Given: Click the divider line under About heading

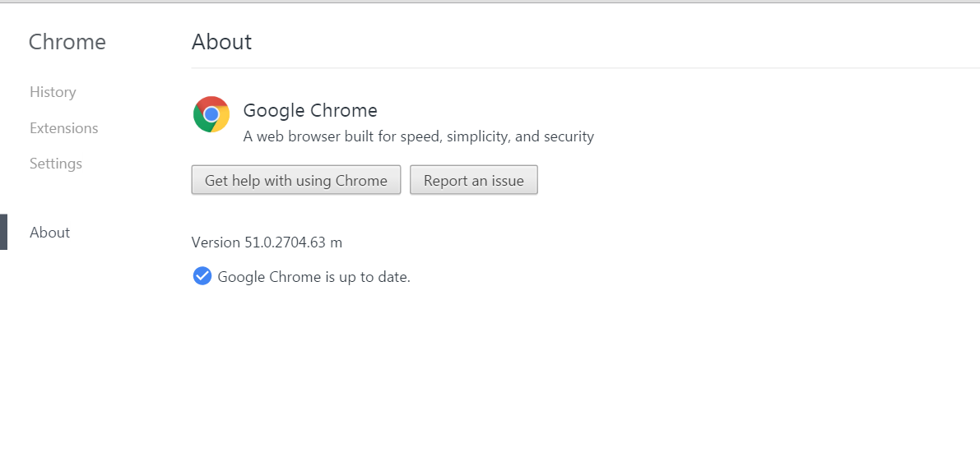Looking at the screenshot, I should point(585,67).
